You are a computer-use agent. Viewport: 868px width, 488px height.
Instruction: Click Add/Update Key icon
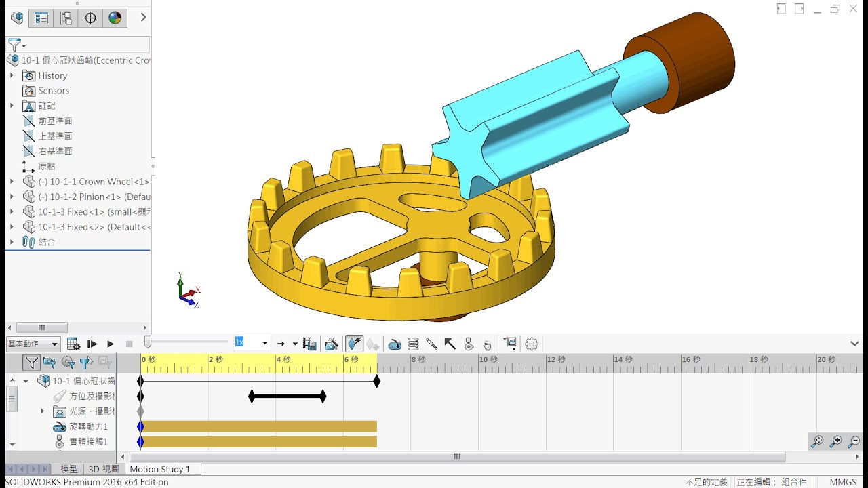click(372, 344)
